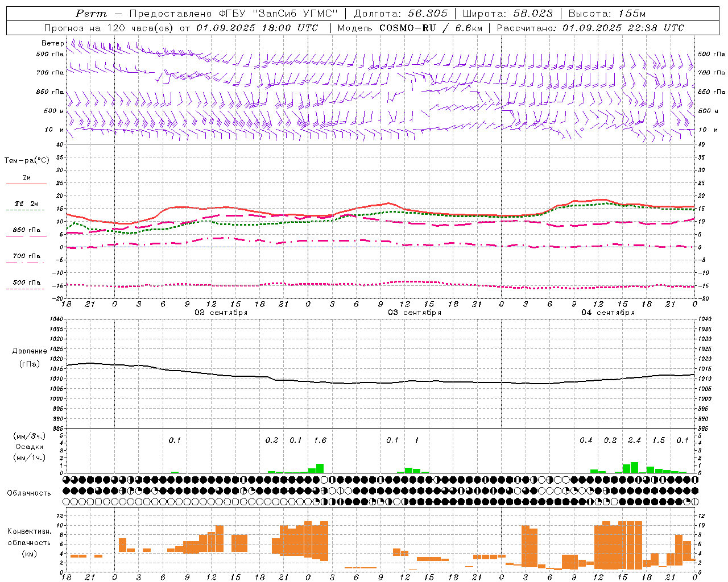Click "Рассчитано: 01.09.2025 22:38 UTC" text
728x582 pixels.
[x=590, y=28]
